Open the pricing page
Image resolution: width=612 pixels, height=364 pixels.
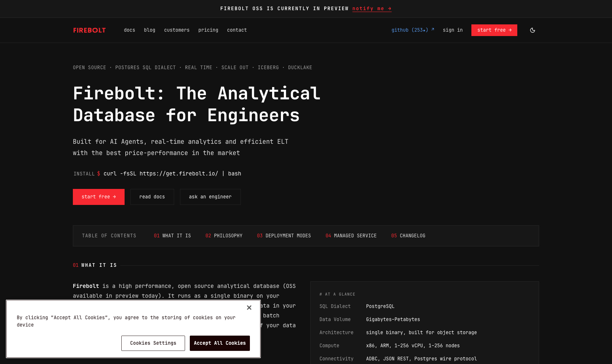(x=208, y=30)
